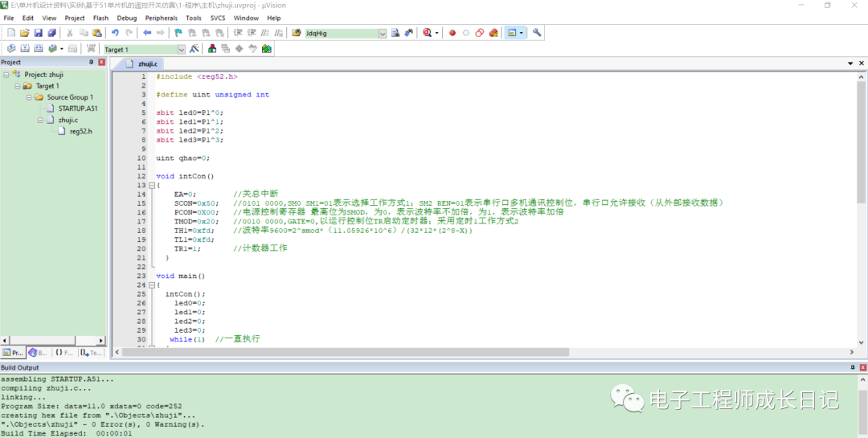Click the editor horizontal scrollbar

(346, 352)
